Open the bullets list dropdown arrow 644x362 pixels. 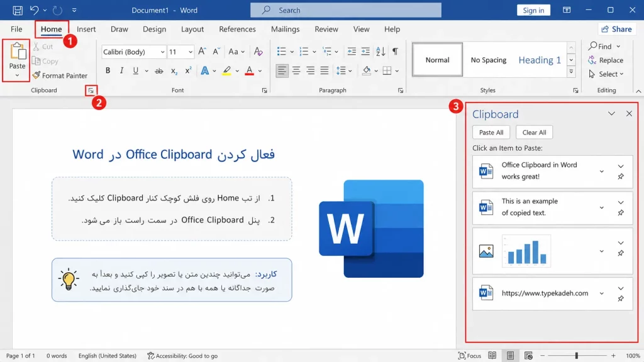point(292,52)
